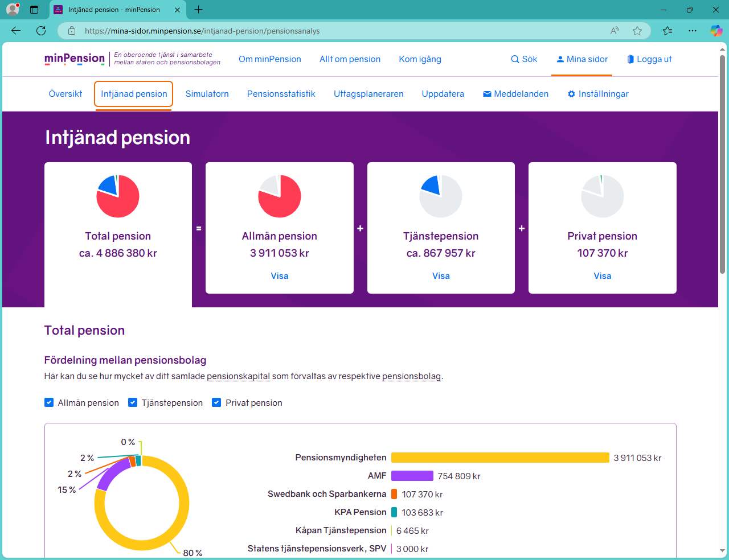Open Read aloud in address bar
729x560 pixels.
click(x=615, y=31)
